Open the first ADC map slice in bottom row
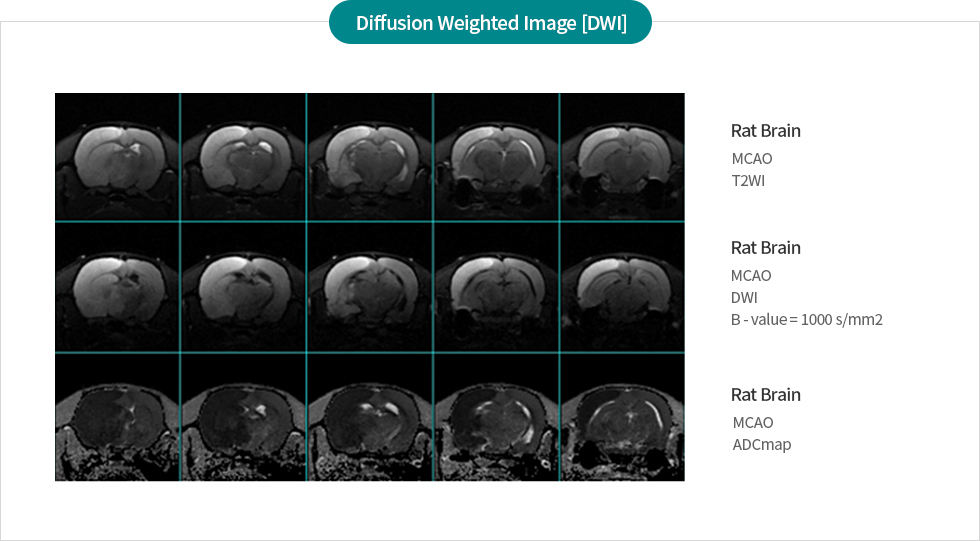This screenshot has width=980, height=541. [x=117, y=417]
